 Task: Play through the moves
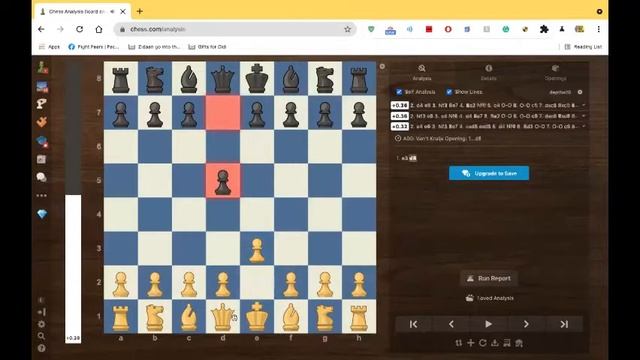tap(489, 324)
